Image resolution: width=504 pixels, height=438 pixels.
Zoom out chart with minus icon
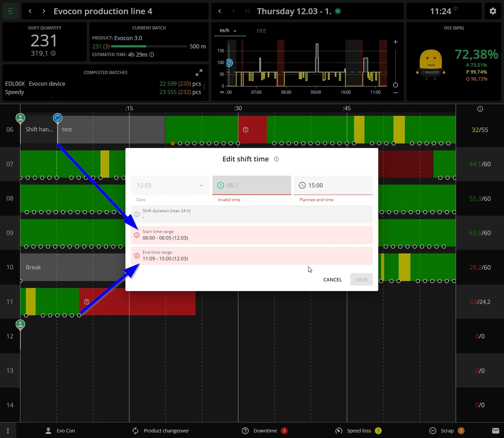[x=395, y=93]
